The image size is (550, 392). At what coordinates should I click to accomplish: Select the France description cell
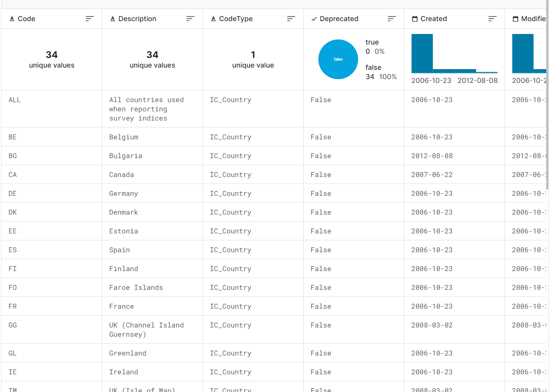coord(153,306)
